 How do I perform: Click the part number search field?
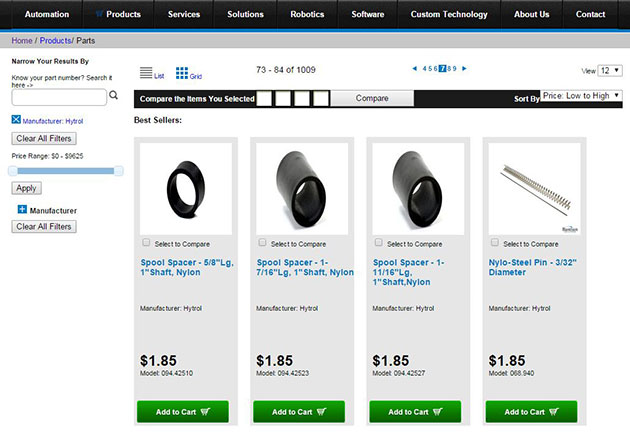58,97
